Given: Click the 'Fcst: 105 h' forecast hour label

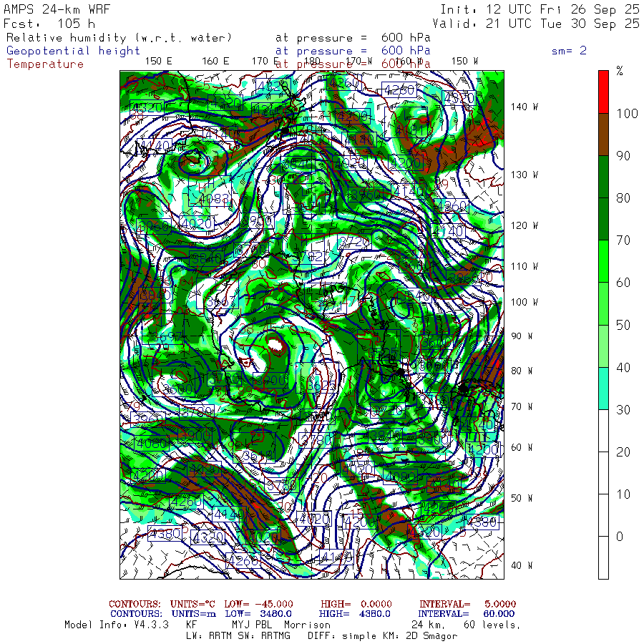Looking at the screenshot, I should point(44,23).
